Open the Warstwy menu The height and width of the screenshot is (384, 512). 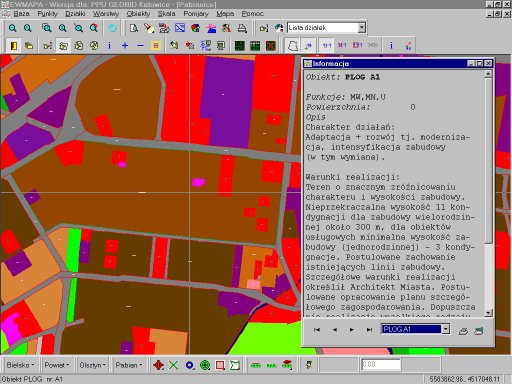click(x=106, y=14)
